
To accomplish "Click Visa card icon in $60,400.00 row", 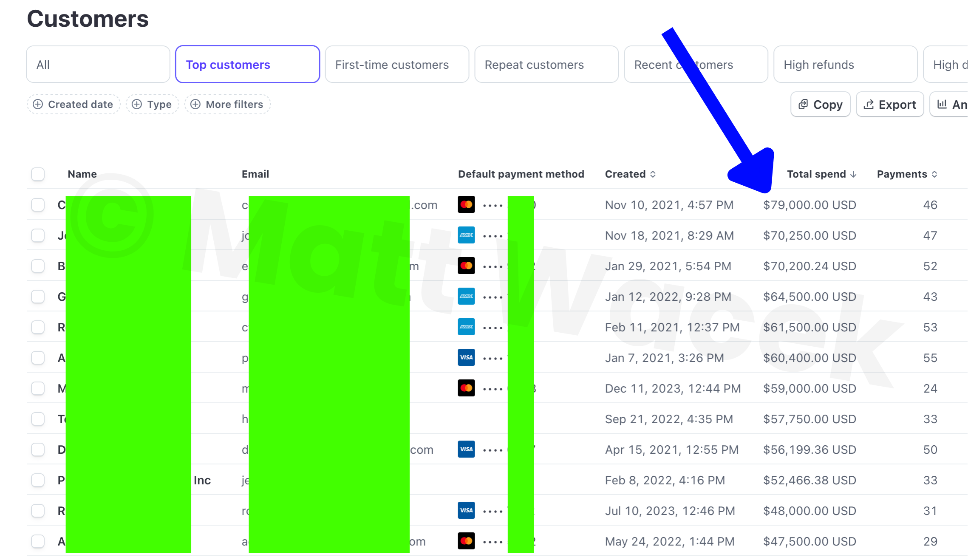I will [x=466, y=358].
